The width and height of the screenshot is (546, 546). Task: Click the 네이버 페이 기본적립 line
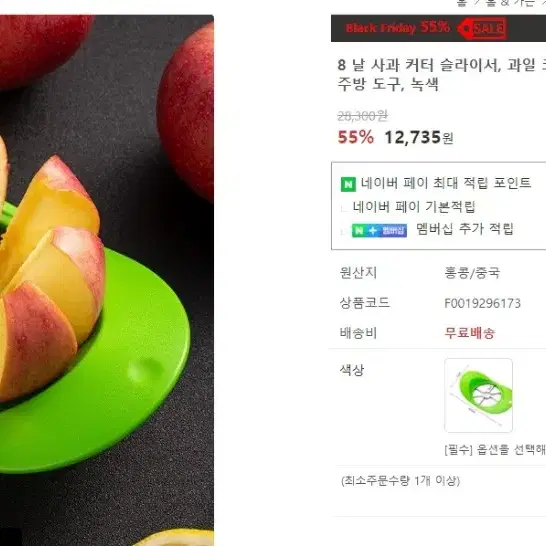414,207
